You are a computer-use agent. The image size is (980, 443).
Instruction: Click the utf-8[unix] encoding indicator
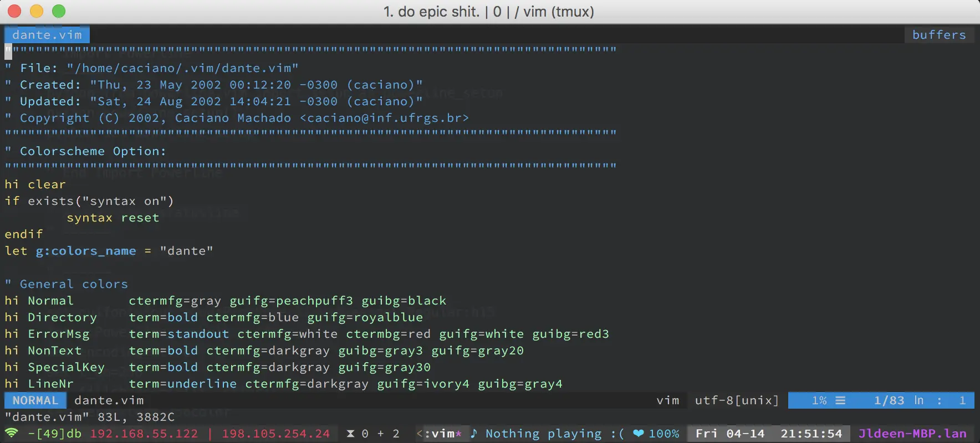click(737, 400)
